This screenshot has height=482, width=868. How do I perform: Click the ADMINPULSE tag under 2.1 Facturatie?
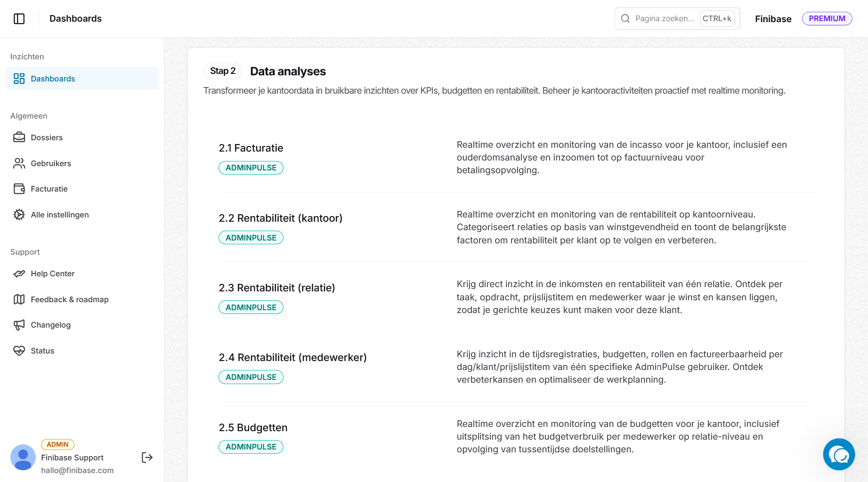coord(251,168)
